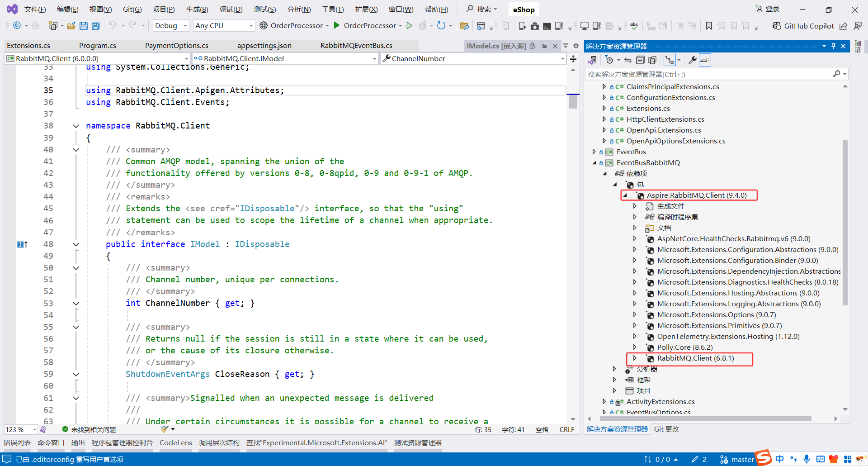The image size is (868, 466).
Task: Click the Find in Files folder-search icon
Action: click(x=464, y=26)
